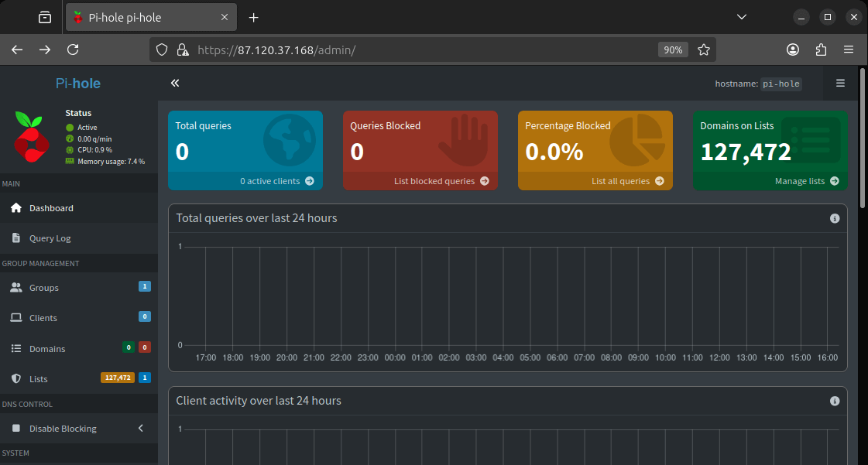
Task: Open a new browser tab with plus
Action: [x=253, y=18]
